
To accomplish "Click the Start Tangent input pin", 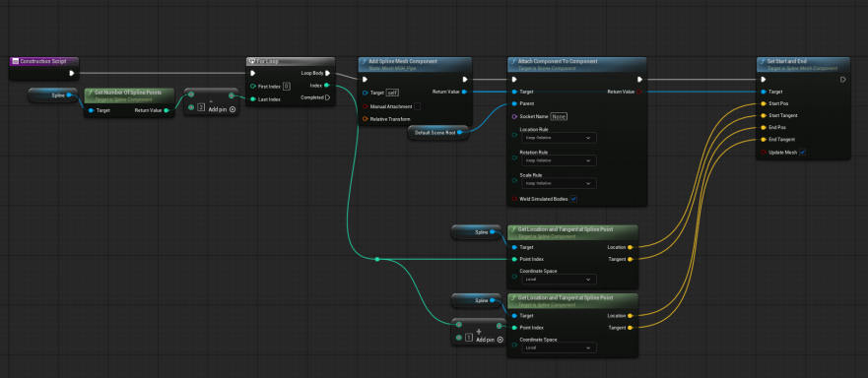I will 764,116.
